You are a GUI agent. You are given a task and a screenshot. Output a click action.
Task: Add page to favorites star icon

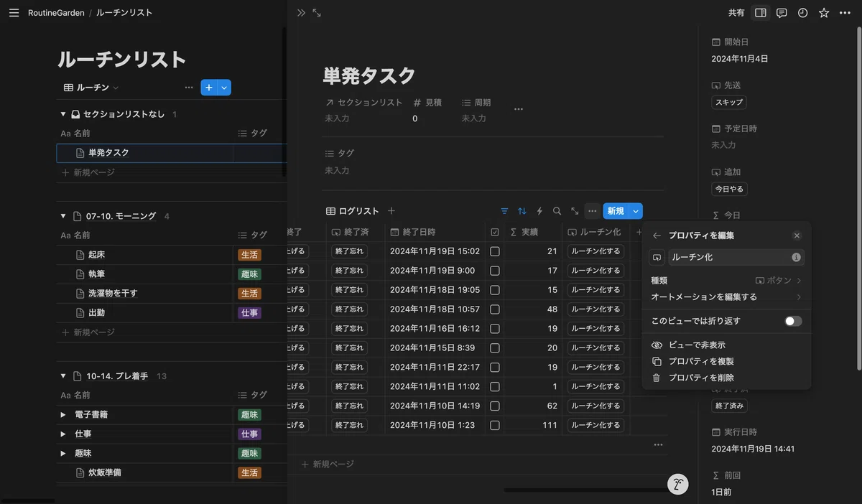pos(824,13)
